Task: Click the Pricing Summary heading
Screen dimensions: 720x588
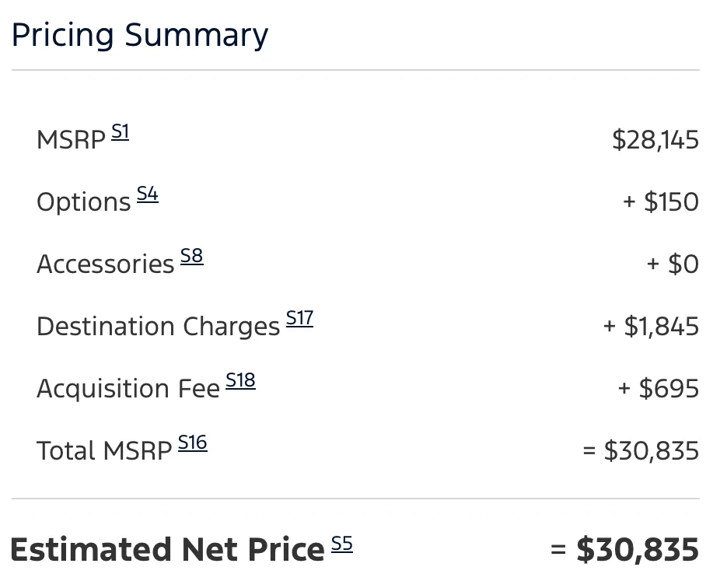Action: click(140, 35)
